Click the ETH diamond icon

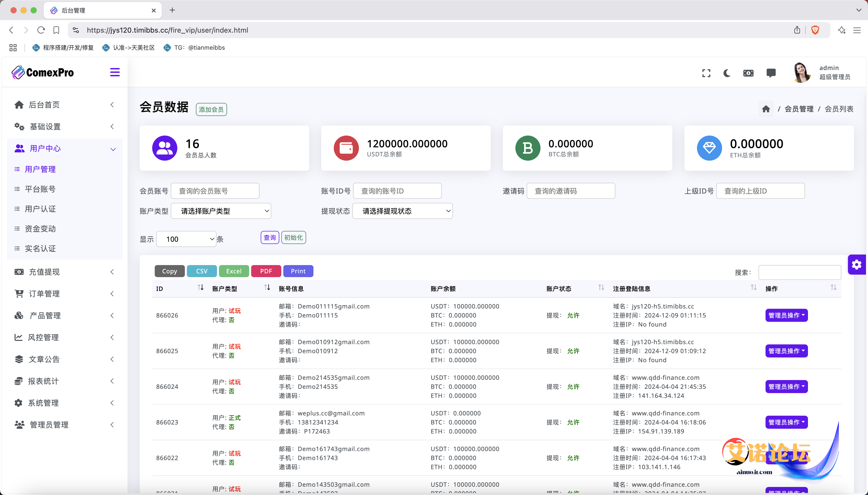tap(709, 148)
